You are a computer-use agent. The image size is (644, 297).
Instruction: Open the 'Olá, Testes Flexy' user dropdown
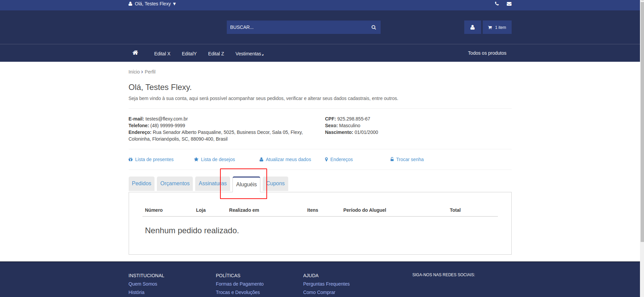point(152,4)
